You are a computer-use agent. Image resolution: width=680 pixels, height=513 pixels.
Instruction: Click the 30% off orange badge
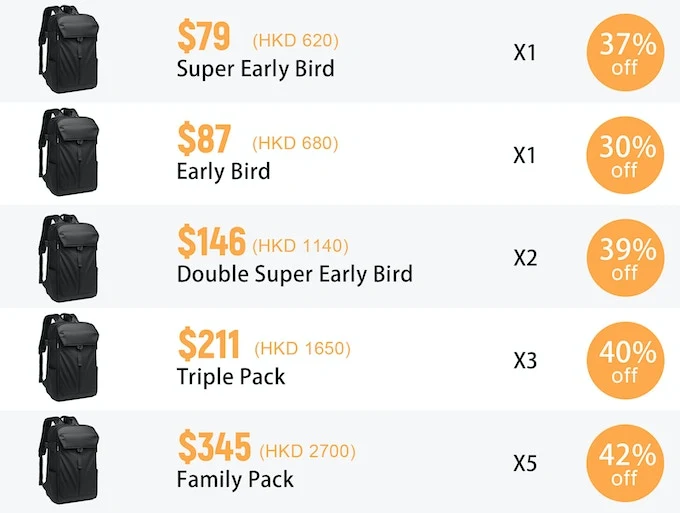tap(625, 155)
